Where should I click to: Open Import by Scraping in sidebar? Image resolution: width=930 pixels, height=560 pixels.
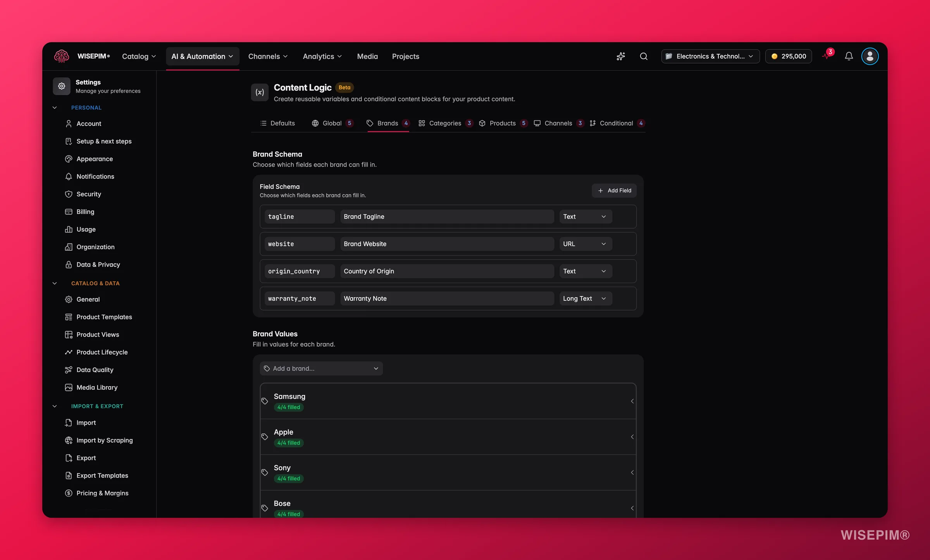coord(105,440)
